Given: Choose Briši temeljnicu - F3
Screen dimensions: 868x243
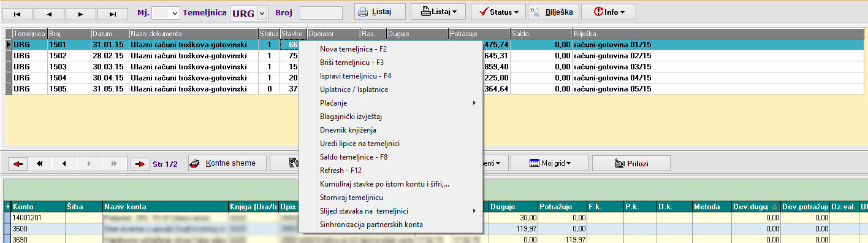Looking at the screenshot, I should tap(390, 63).
